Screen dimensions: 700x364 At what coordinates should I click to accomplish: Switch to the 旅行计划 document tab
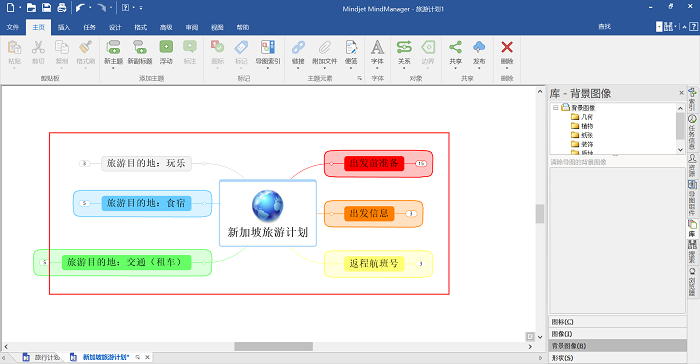tap(42, 357)
